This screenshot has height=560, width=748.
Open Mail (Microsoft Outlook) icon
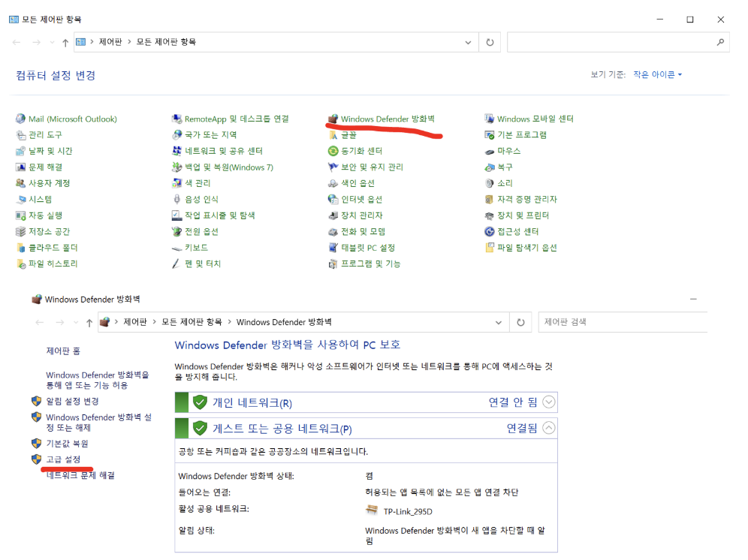[66, 119]
